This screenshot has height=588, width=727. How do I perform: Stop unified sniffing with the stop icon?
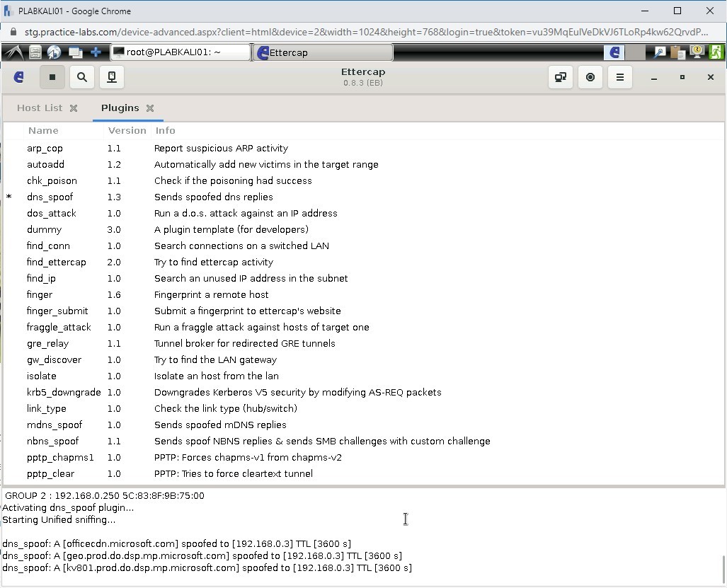click(52, 77)
